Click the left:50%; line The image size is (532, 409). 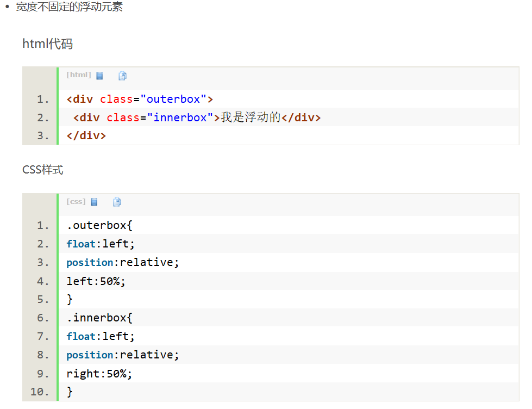coord(96,281)
